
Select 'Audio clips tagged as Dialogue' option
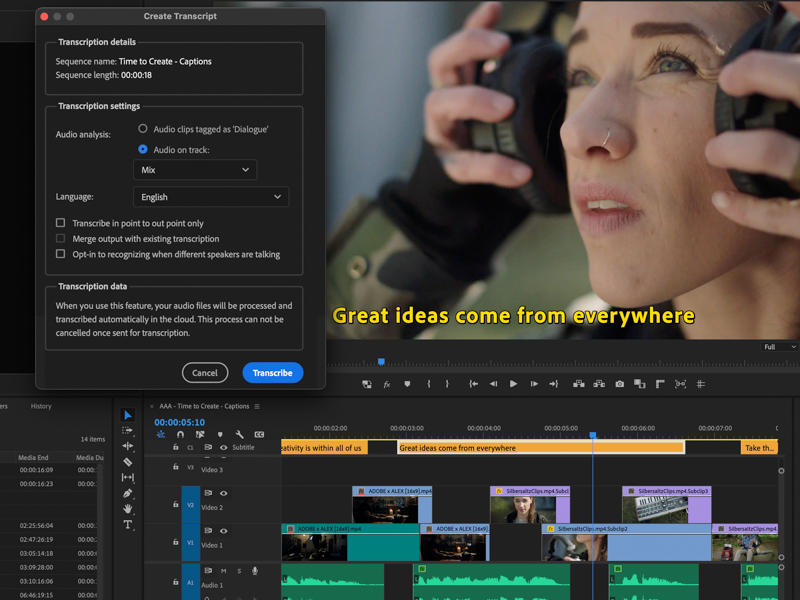pyautogui.click(x=143, y=129)
